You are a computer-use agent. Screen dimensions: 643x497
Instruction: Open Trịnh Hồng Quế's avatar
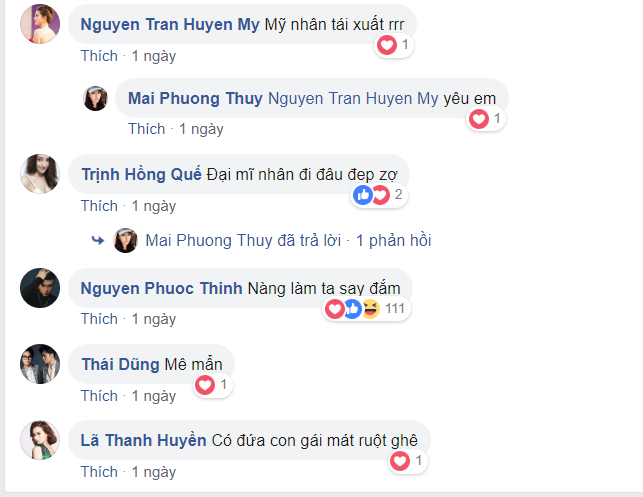coord(40,174)
